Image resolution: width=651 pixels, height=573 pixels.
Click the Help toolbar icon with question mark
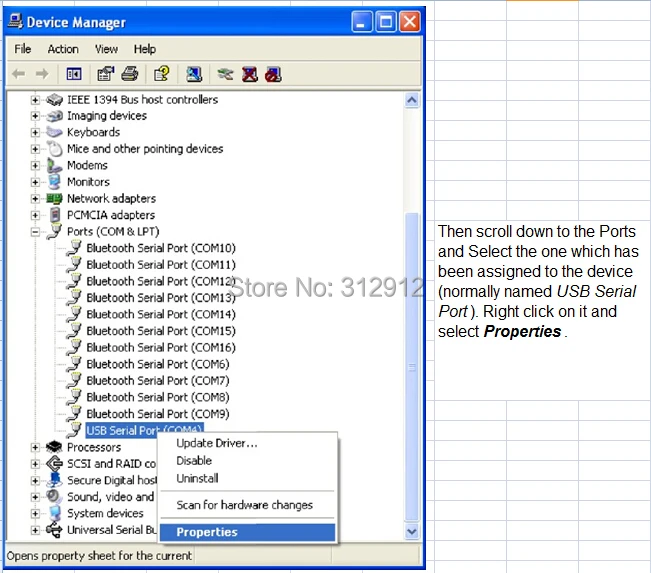click(162, 74)
